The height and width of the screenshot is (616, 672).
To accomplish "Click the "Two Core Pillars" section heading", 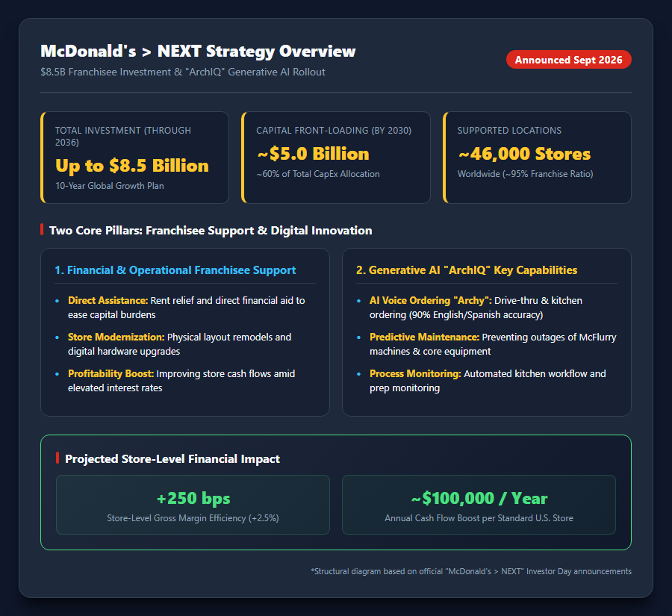I will [211, 231].
